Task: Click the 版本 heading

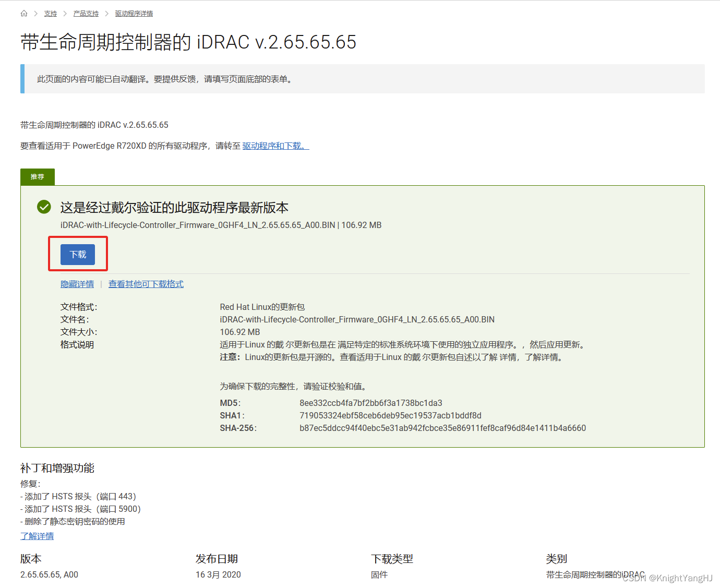Action: [31, 559]
